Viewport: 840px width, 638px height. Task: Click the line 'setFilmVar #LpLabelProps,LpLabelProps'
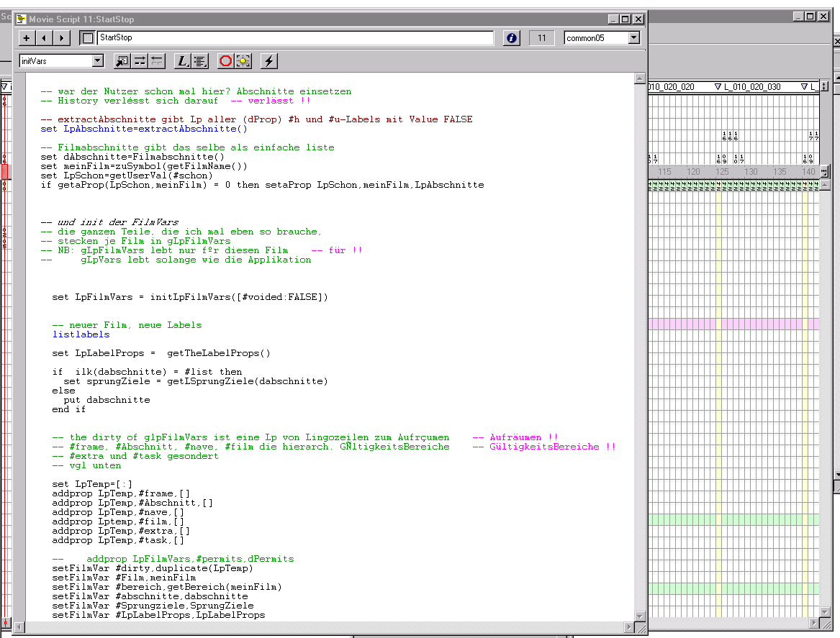pos(158,615)
